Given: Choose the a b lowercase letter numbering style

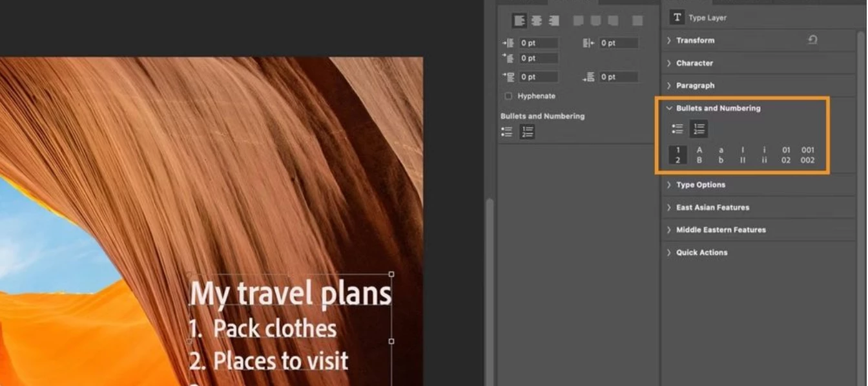Looking at the screenshot, I should pyautogui.click(x=721, y=155).
